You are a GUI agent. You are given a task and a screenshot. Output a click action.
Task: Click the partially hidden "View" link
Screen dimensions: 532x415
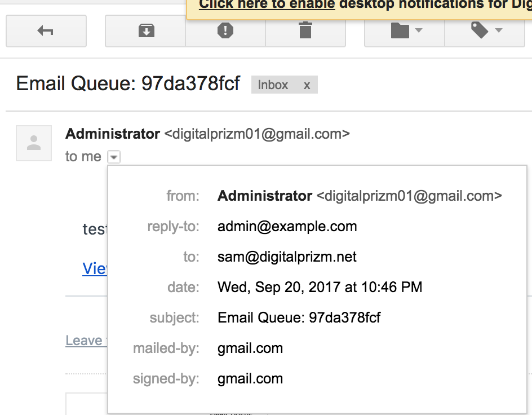pos(95,268)
